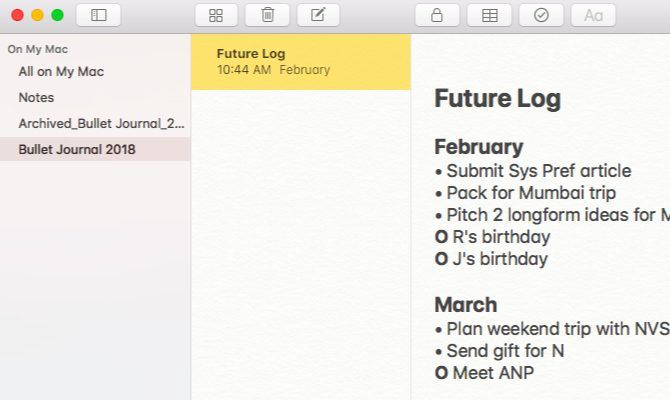Add a checklist using checkmark icon
Image resolution: width=670 pixels, height=400 pixels.
tap(541, 15)
